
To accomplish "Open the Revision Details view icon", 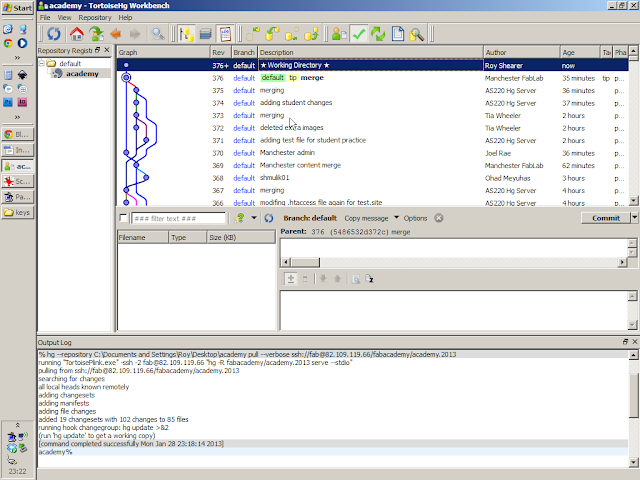I will click(339, 34).
